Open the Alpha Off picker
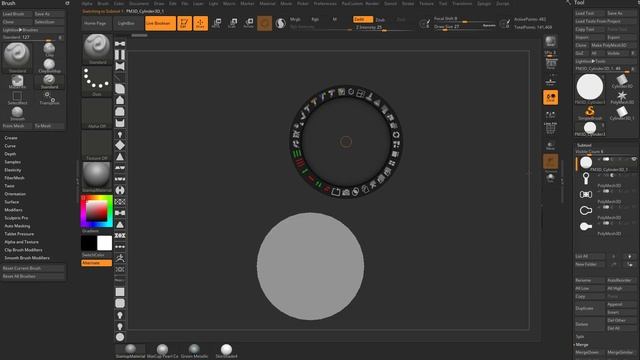640x360 pixels. point(97,114)
